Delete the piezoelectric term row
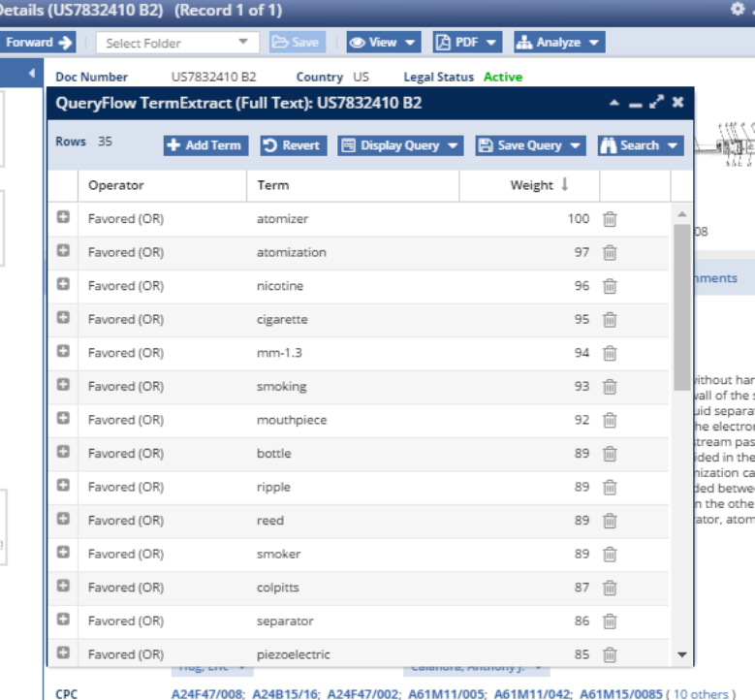Viewport: 755px width, 700px height. (x=610, y=654)
